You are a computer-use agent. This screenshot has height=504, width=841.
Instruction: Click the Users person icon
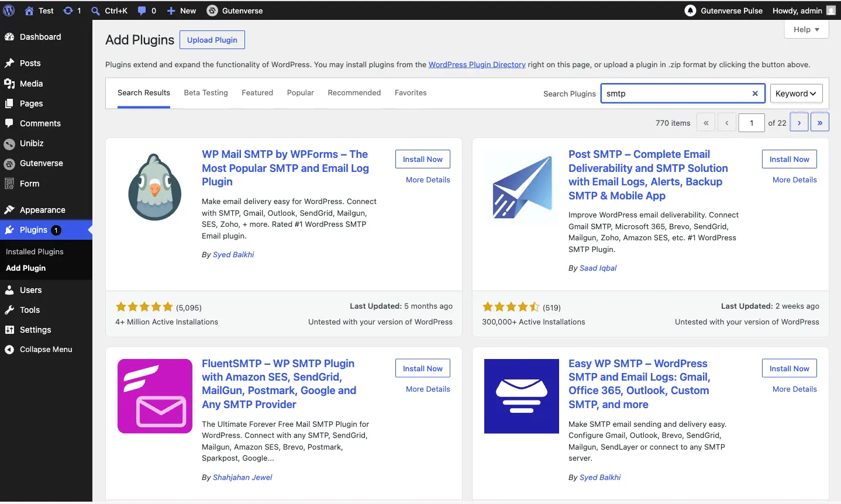(9, 290)
